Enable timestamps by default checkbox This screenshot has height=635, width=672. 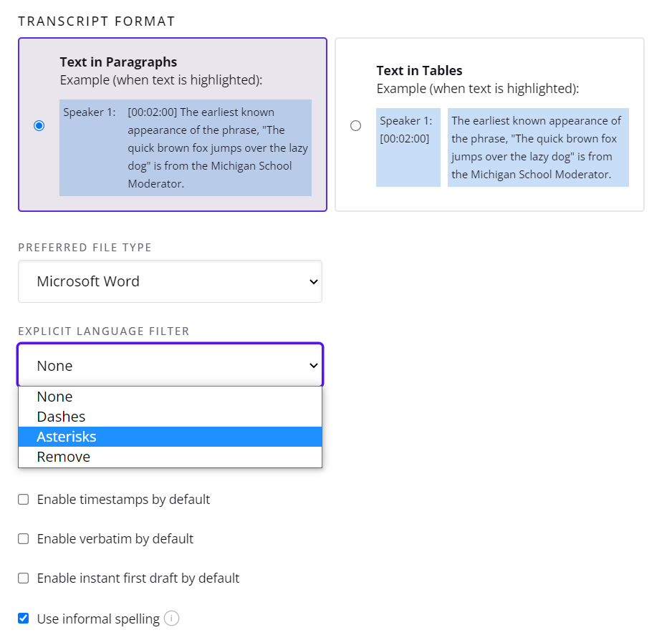tap(24, 499)
